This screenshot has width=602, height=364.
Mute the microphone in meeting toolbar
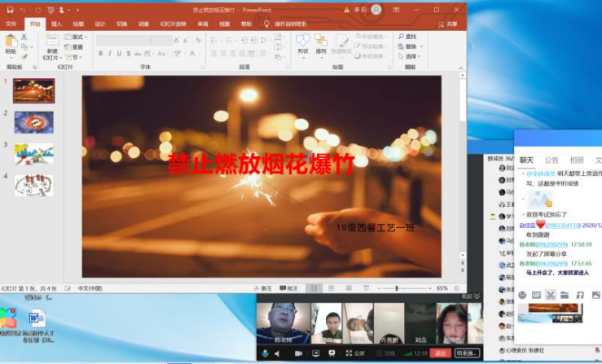[x=264, y=353]
